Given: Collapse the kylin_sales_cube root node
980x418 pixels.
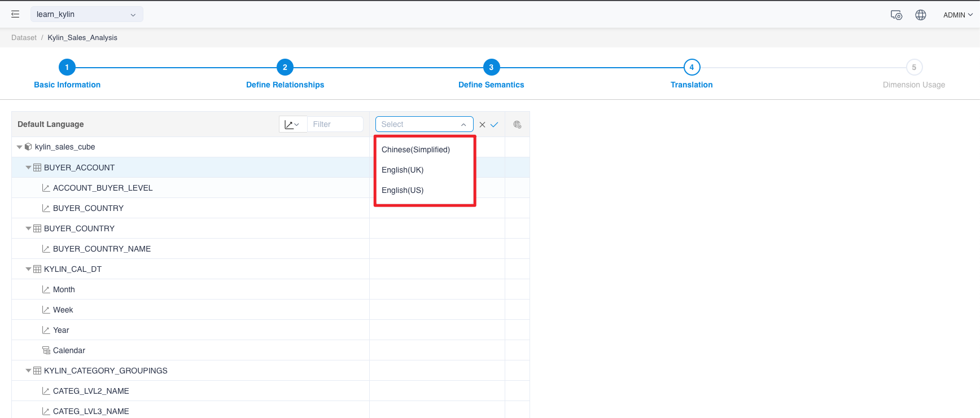Looking at the screenshot, I should (x=20, y=147).
